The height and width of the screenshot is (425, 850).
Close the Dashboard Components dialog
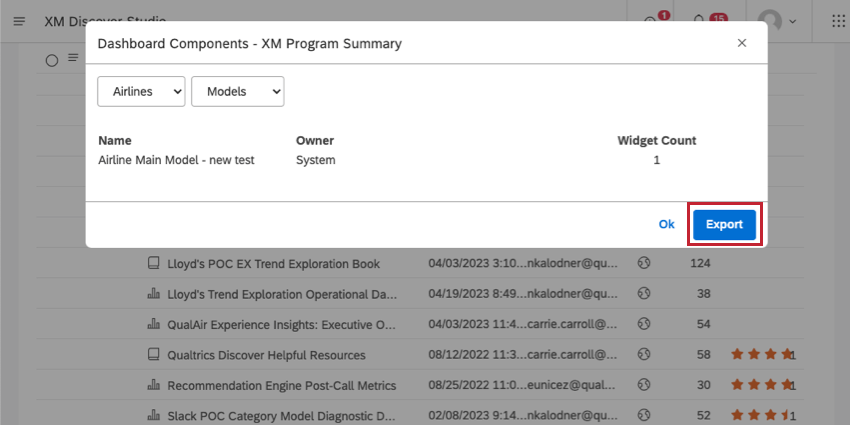click(x=742, y=43)
